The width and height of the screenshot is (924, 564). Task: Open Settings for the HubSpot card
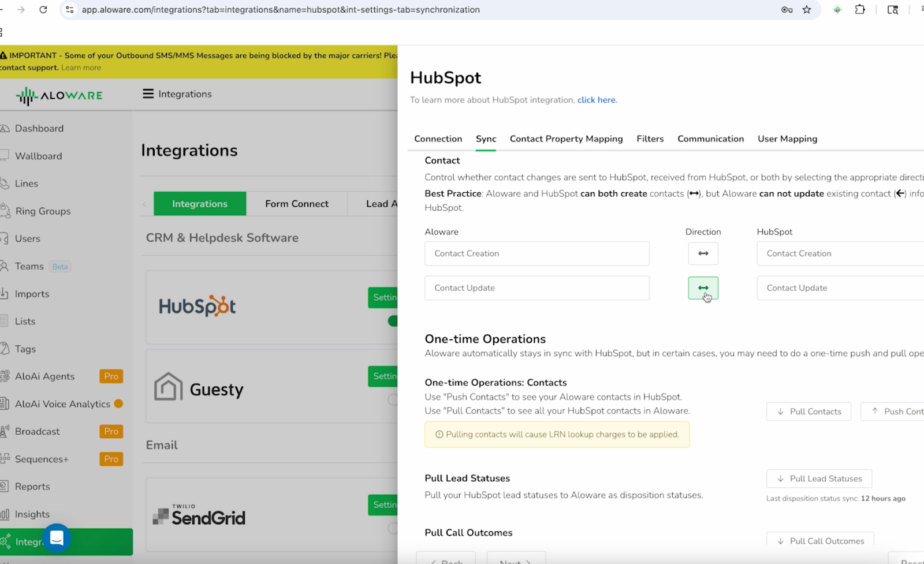(383, 297)
